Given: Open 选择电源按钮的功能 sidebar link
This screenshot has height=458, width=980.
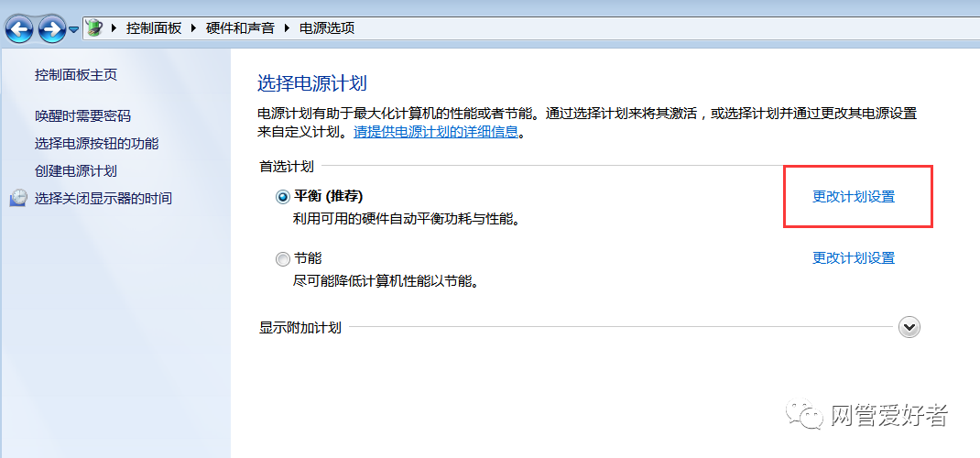Looking at the screenshot, I should [x=97, y=144].
